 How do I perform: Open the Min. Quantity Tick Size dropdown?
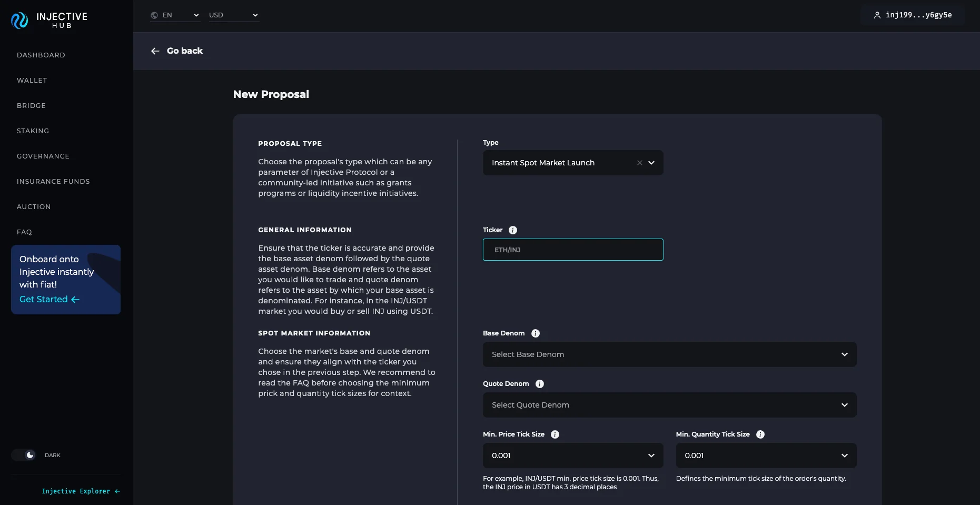pos(766,456)
